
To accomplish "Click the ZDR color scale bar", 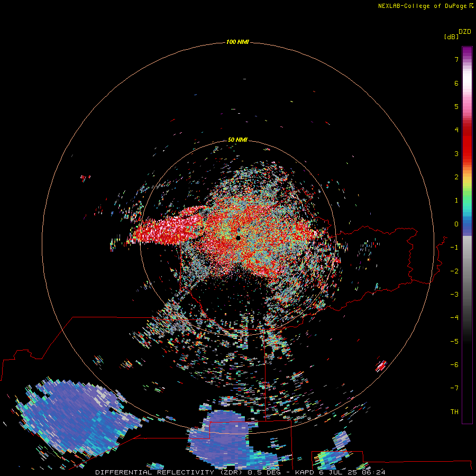I will pos(467,235).
